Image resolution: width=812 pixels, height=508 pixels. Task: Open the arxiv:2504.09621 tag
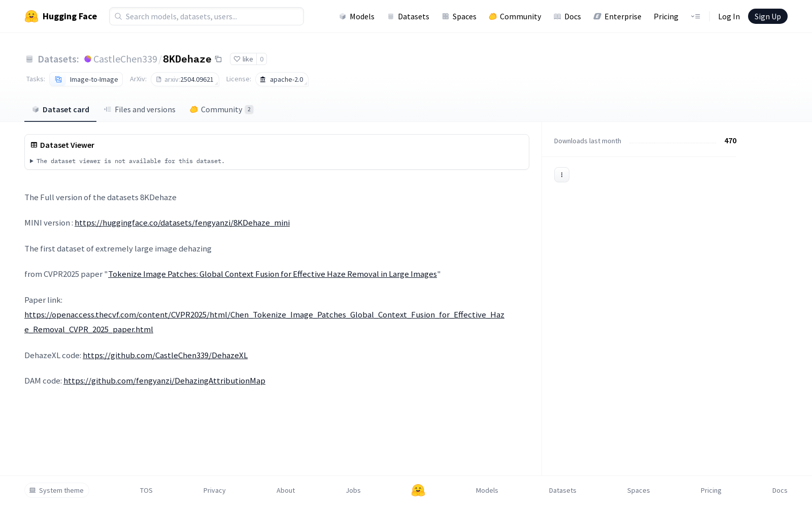tap(185, 79)
